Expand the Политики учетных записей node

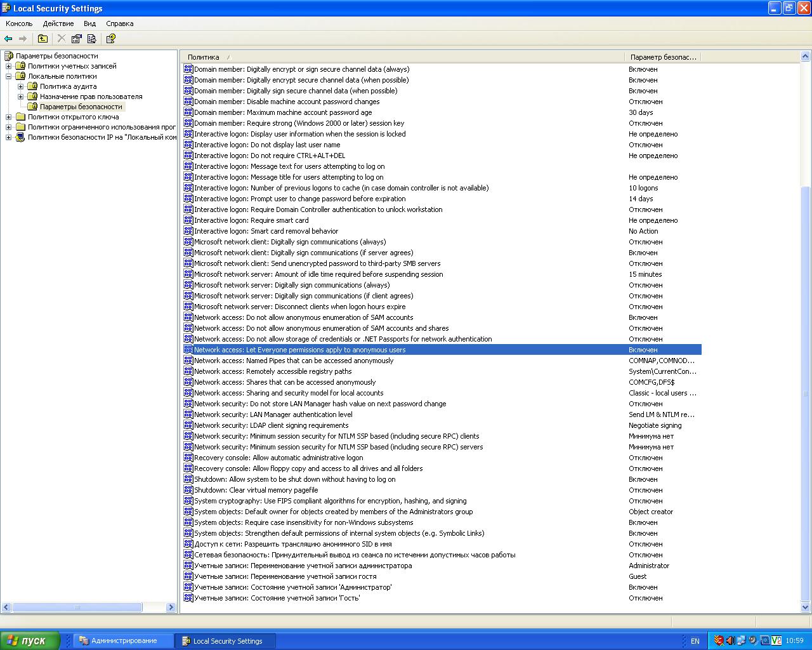[x=9, y=66]
